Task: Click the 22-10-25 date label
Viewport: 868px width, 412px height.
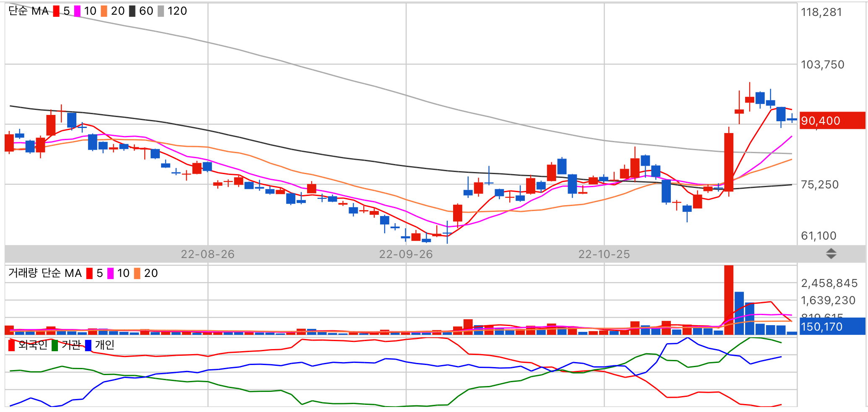Action: pos(604,254)
